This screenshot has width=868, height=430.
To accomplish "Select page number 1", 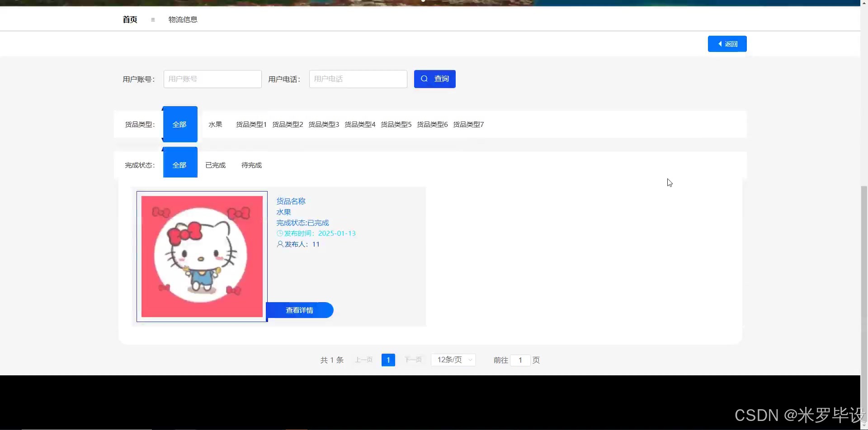I will point(388,360).
